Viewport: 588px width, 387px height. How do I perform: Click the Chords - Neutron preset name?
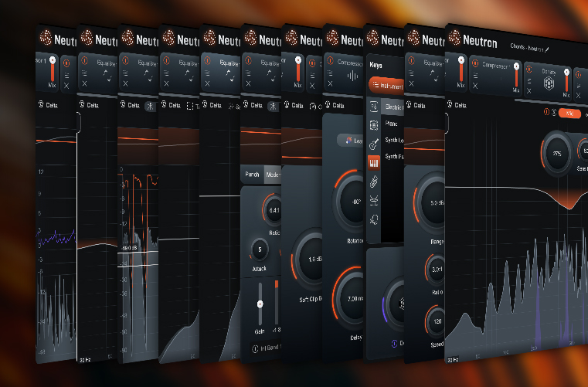pos(527,48)
